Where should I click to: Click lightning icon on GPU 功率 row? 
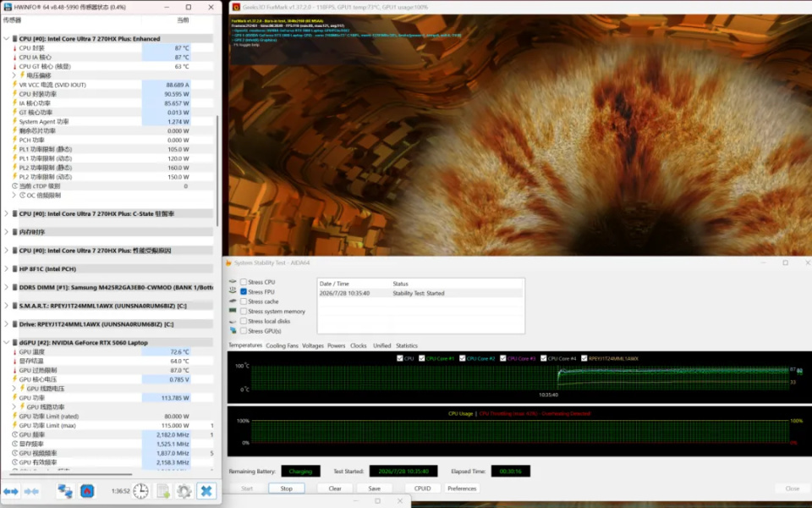point(14,398)
